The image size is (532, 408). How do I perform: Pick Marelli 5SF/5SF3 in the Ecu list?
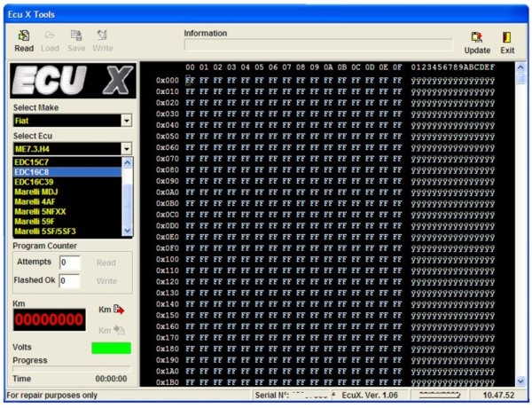pyautogui.click(x=67, y=231)
